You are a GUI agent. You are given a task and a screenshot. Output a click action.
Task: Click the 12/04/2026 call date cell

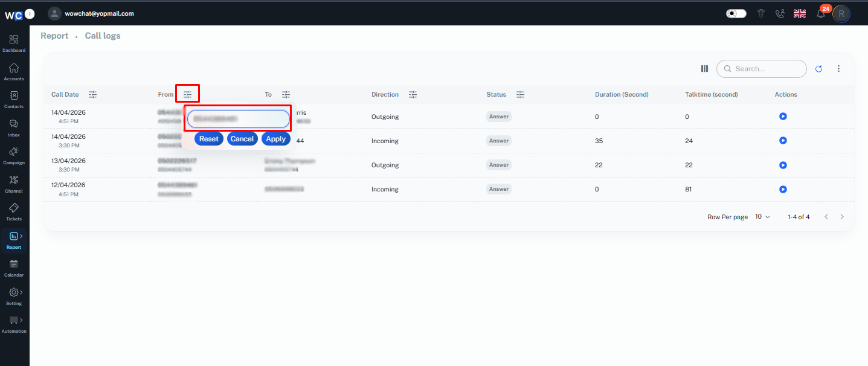point(68,189)
